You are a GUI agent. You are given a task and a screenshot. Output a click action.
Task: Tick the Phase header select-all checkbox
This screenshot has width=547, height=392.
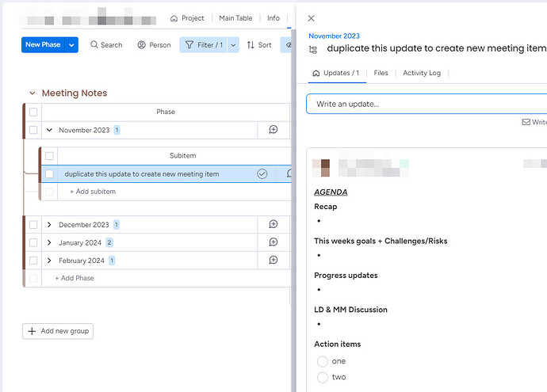[x=33, y=112]
